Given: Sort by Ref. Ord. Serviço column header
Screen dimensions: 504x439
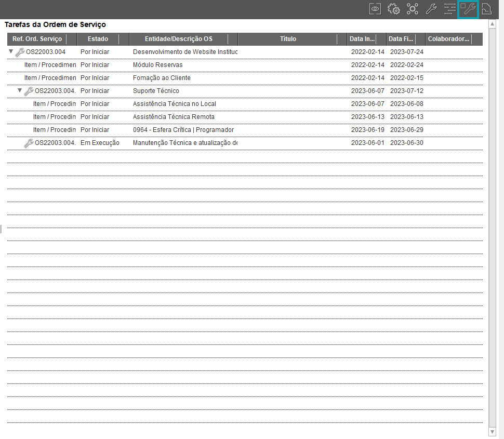Looking at the screenshot, I should pos(37,39).
